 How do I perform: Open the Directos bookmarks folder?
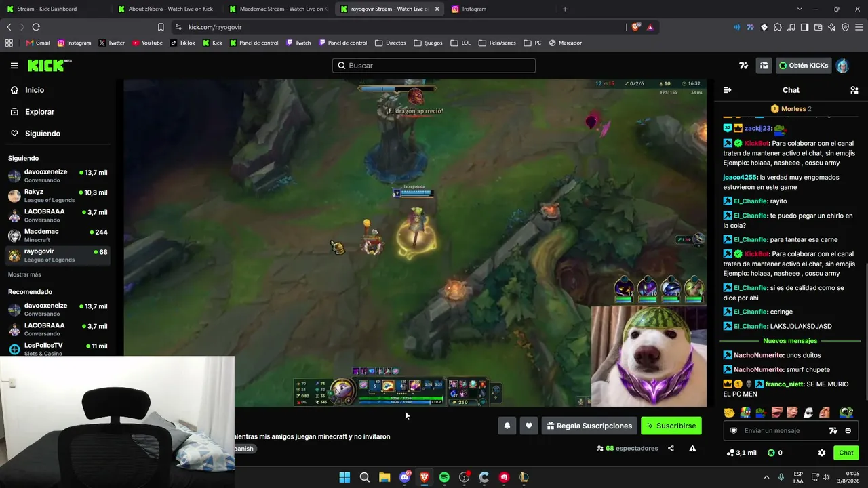coord(390,43)
